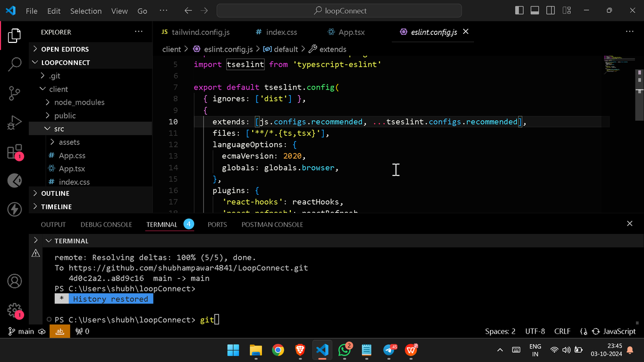Screen dimensions: 644x362
Task: Close the bottom panel with X
Action: coord(630,224)
